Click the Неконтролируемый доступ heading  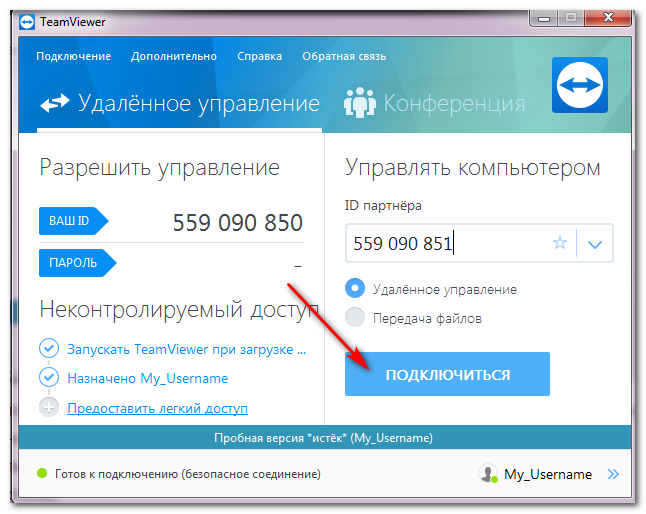pyautogui.click(x=179, y=309)
